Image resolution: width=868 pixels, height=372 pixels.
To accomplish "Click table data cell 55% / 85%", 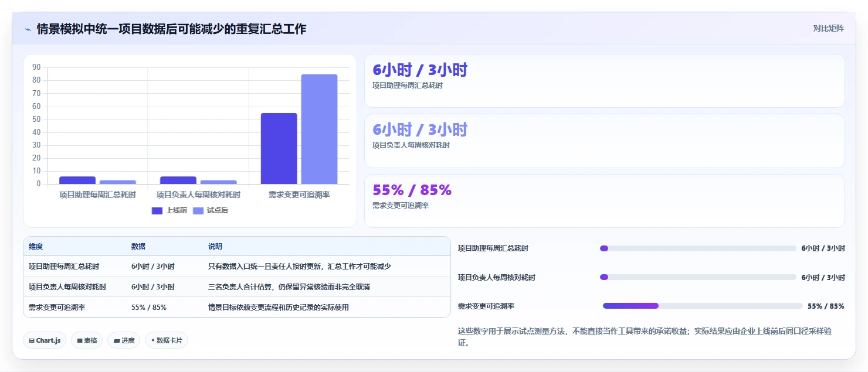I will [x=149, y=307].
